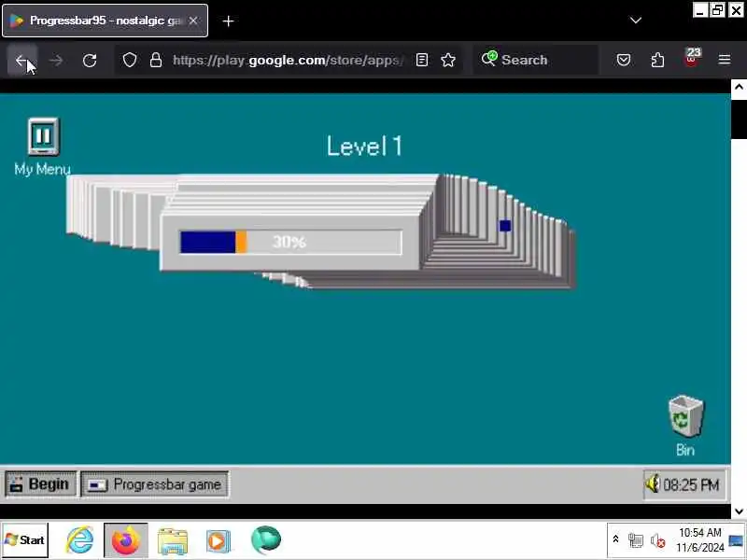Click the URL address field
The image size is (747, 560).
289,60
